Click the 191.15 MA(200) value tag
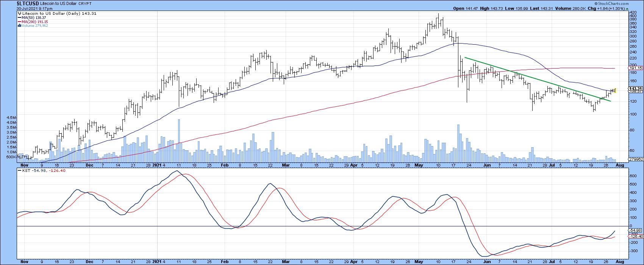Image resolution: width=644 pixels, height=265 pixels. point(634,68)
